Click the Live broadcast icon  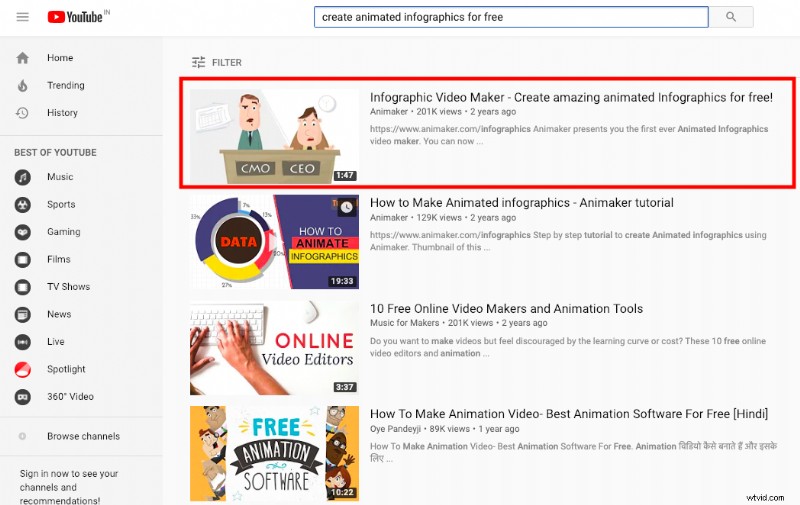point(22,342)
